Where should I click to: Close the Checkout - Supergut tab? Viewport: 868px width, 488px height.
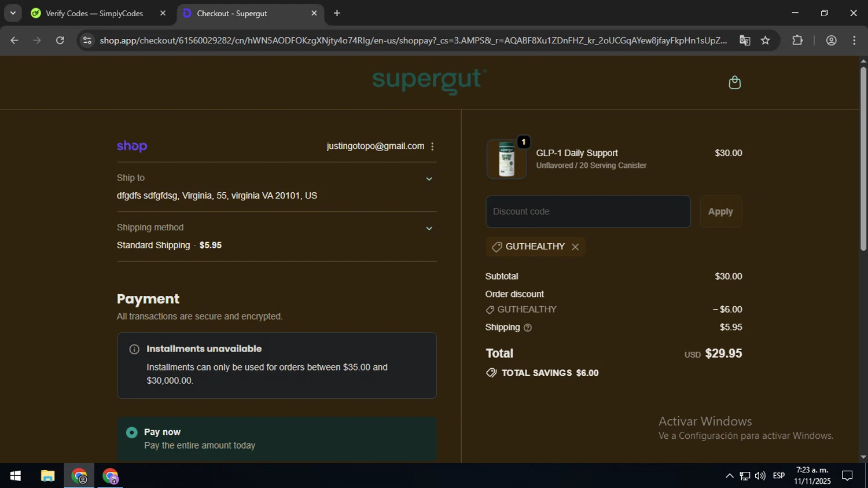(x=314, y=13)
